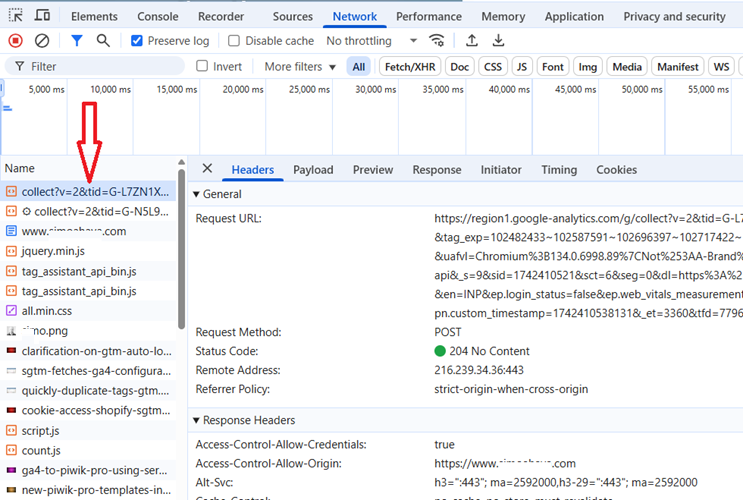The image size is (743, 500).
Task: Select sgtm-fetches-ga4-configura request
Action: click(x=88, y=371)
